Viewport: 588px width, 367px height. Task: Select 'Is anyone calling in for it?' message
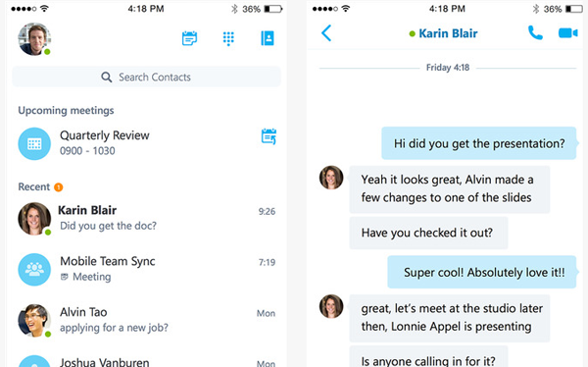pyautogui.click(x=428, y=357)
